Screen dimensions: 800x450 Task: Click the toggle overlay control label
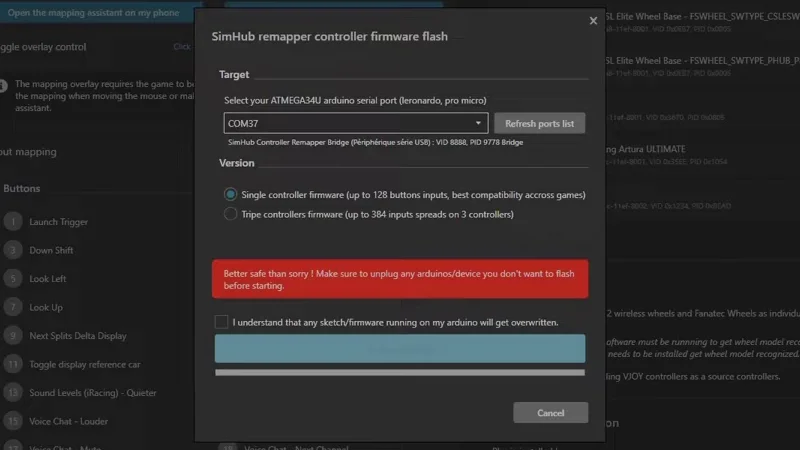[43, 47]
